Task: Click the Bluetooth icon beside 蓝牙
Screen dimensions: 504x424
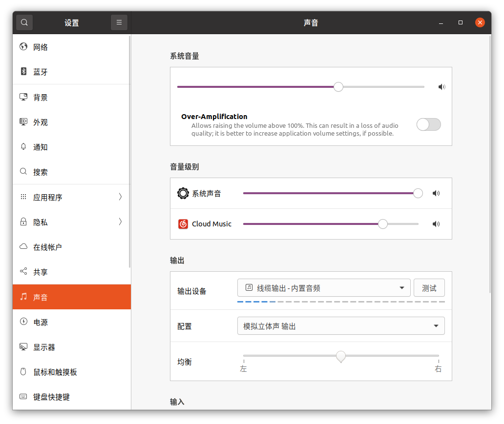Action: pos(23,71)
